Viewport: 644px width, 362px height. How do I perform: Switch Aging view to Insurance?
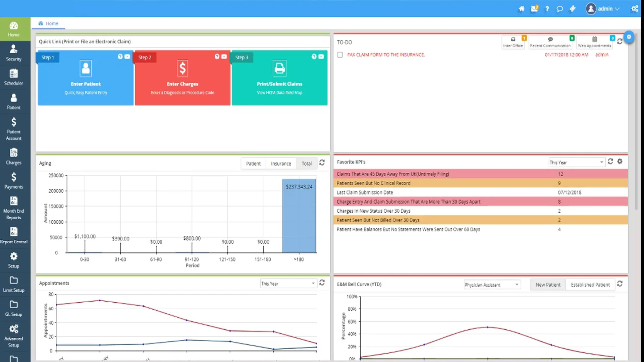(x=281, y=164)
